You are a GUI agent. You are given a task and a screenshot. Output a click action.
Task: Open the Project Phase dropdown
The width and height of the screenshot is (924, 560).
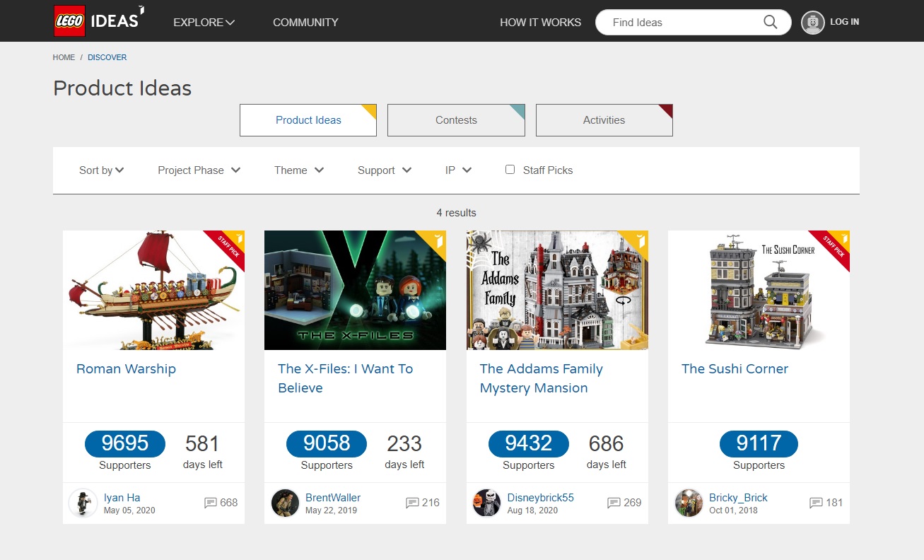tap(199, 170)
